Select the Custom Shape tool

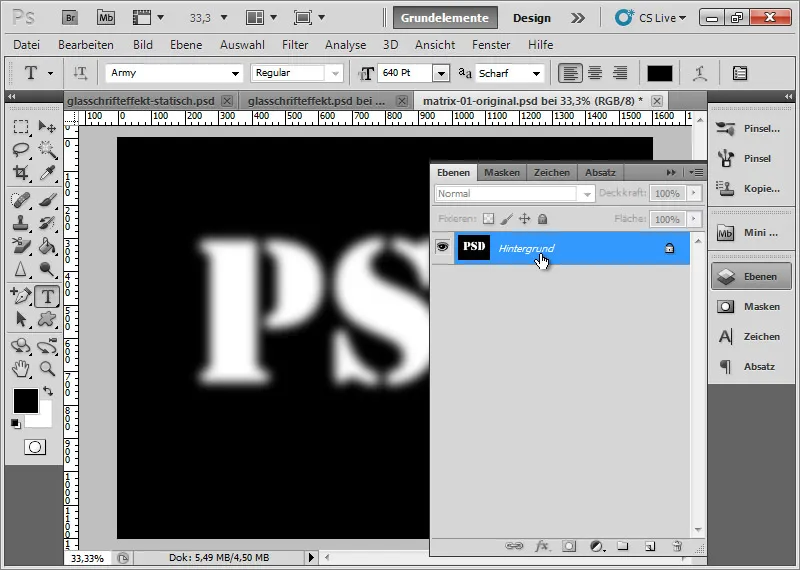[x=47, y=319]
